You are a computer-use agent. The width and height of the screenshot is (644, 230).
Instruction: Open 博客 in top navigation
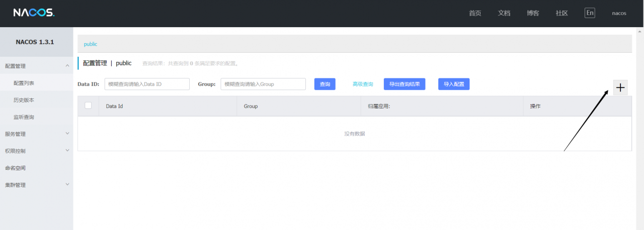[533, 13]
